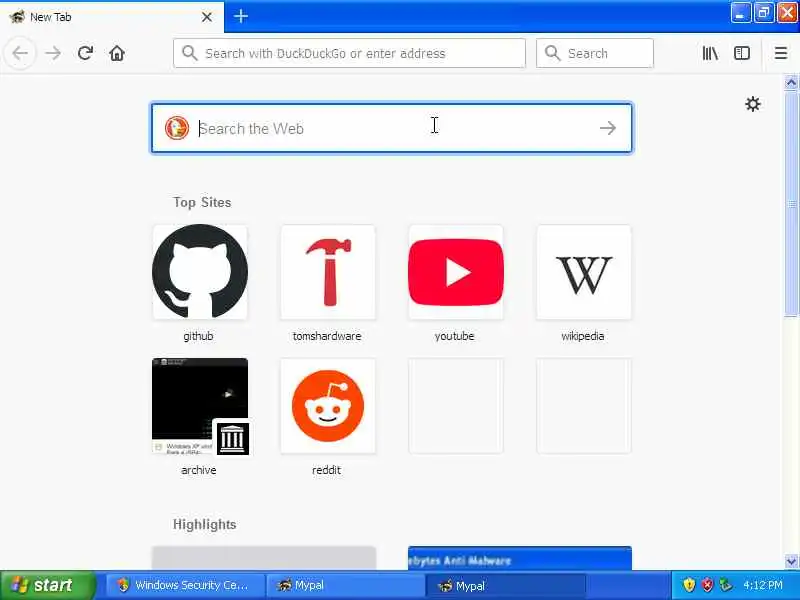
Task: Go forward with the forward arrow
Action: (x=53, y=53)
